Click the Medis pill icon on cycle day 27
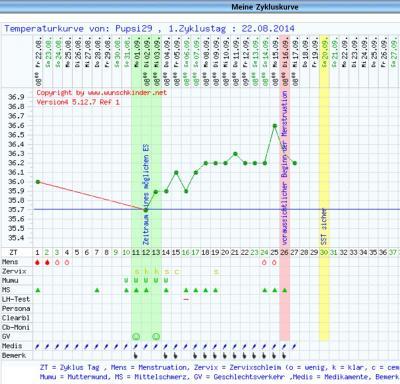The height and width of the screenshot is (384, 400). point(294,347)
